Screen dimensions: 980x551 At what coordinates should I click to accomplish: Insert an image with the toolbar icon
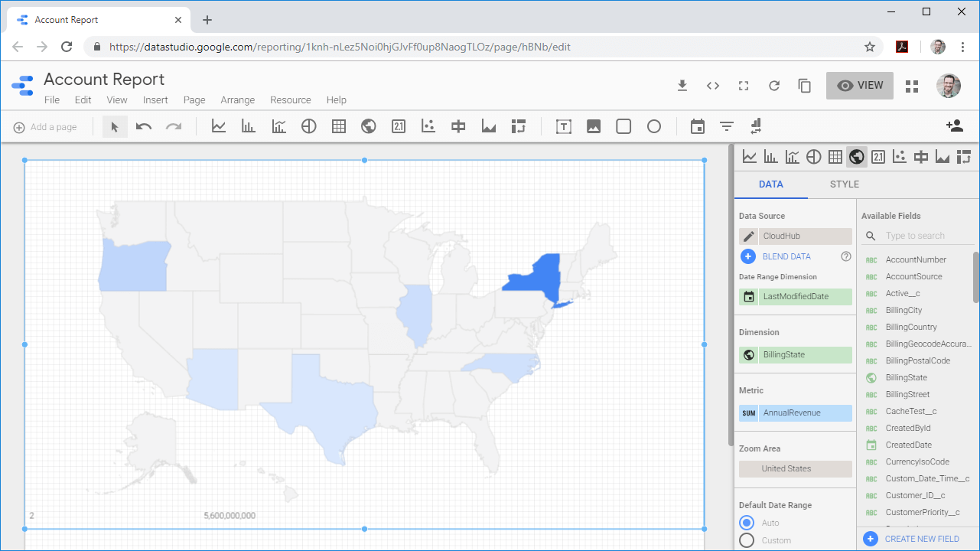tap(594, 126)
